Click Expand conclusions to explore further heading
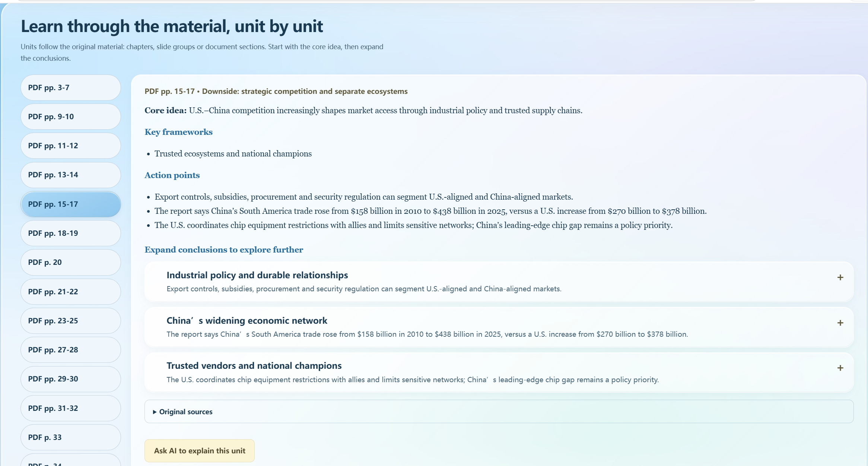Viewport: 868px width, 466px height. (x=224, y=250)
